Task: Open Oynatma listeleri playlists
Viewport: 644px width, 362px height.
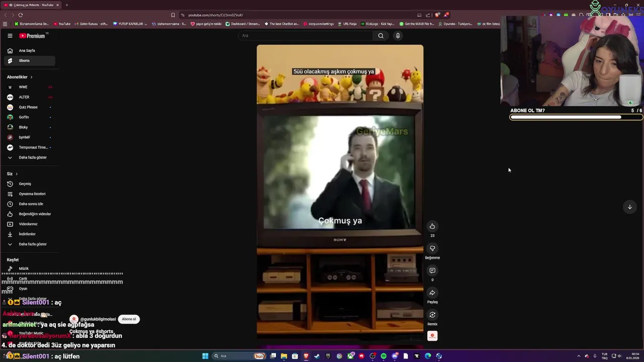Action: pyautogui.click(x=30, y=194)
